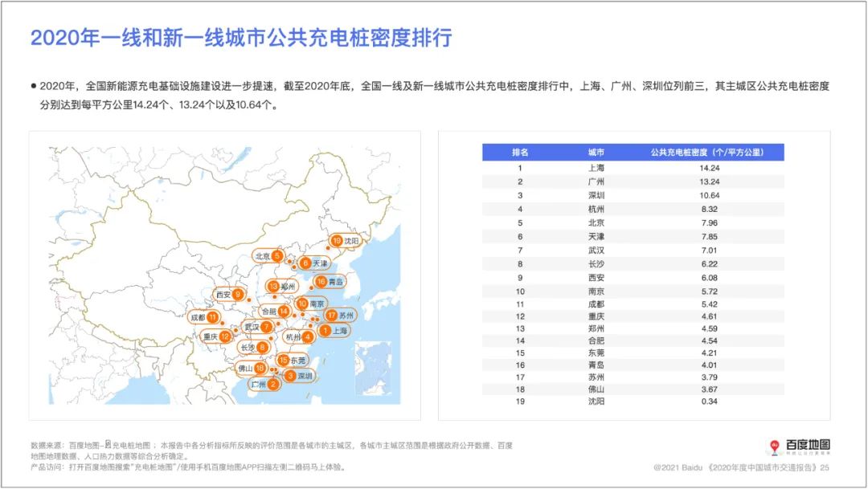The width and height of the screenshot is (868, 489).
Task: Select the 10.64 density cell in the table
Action: 709,195
